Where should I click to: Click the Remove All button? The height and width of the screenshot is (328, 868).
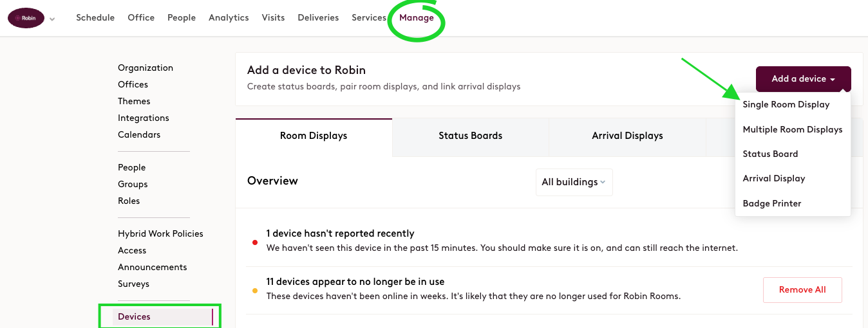coord(802,290)
